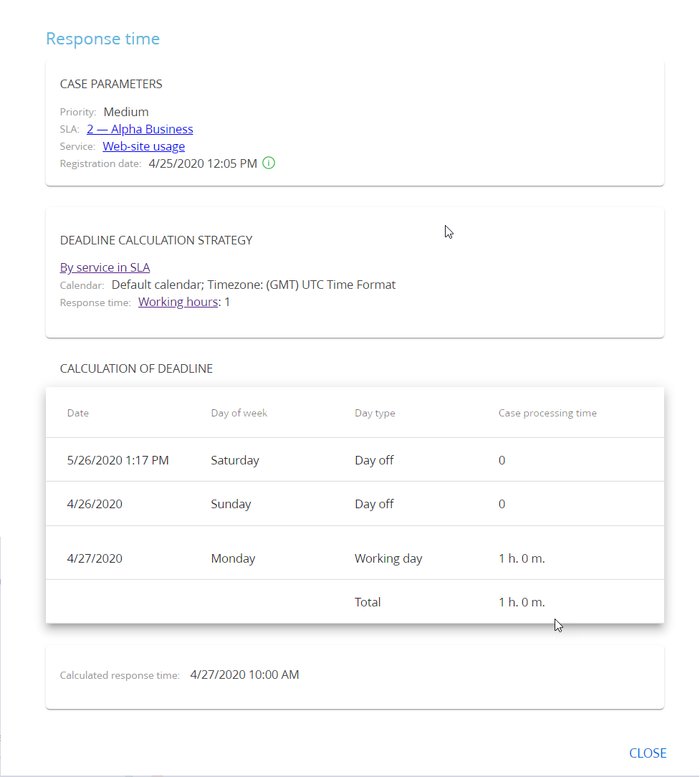Click the 'Day type' column header
The height and width of the screenshot is (777, 700).
pos(374,412)
